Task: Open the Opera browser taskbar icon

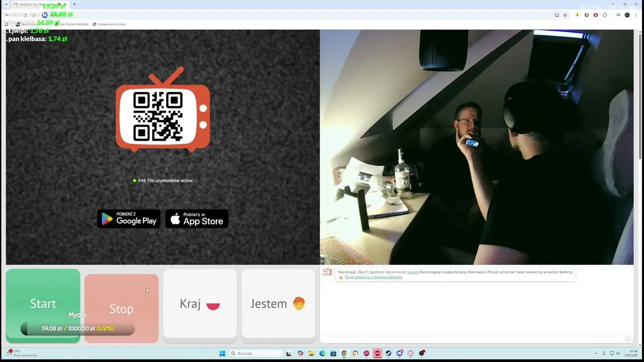Action: (x=411, y=353)
